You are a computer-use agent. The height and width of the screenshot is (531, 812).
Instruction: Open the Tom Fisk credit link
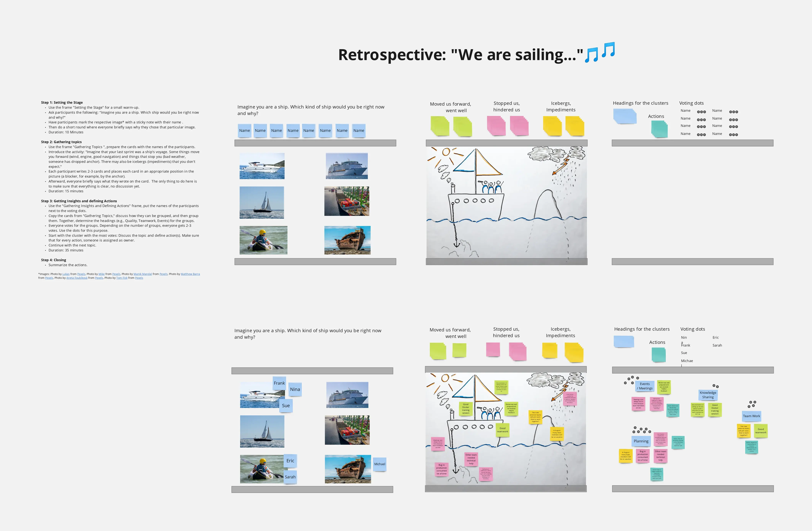coord(122,278)
